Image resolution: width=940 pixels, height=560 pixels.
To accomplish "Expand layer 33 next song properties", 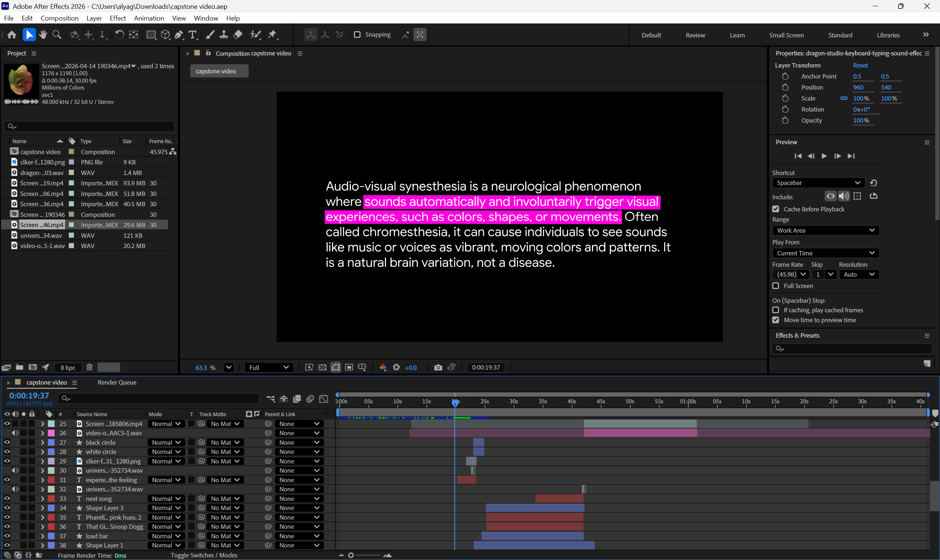I will 43,498.
